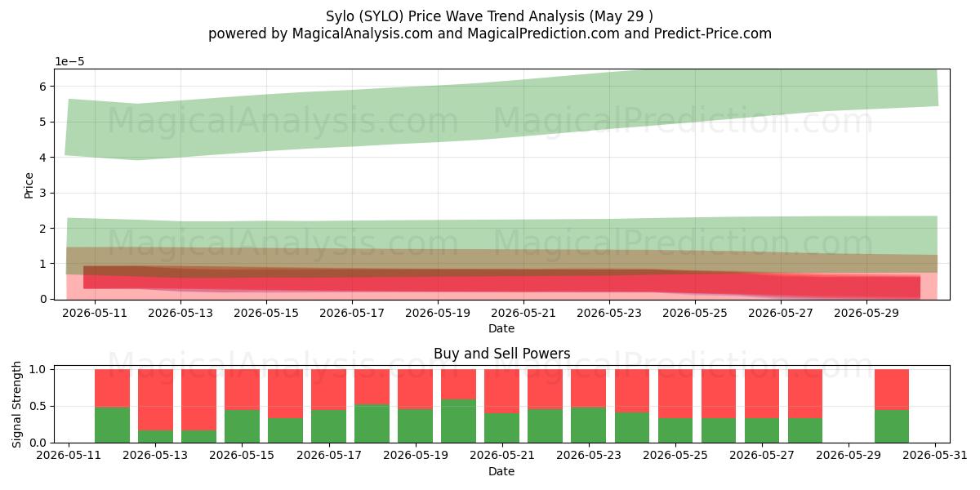Click price chart x-tick '2026-05-27'
Screen dimensions: 980x490
781,312
